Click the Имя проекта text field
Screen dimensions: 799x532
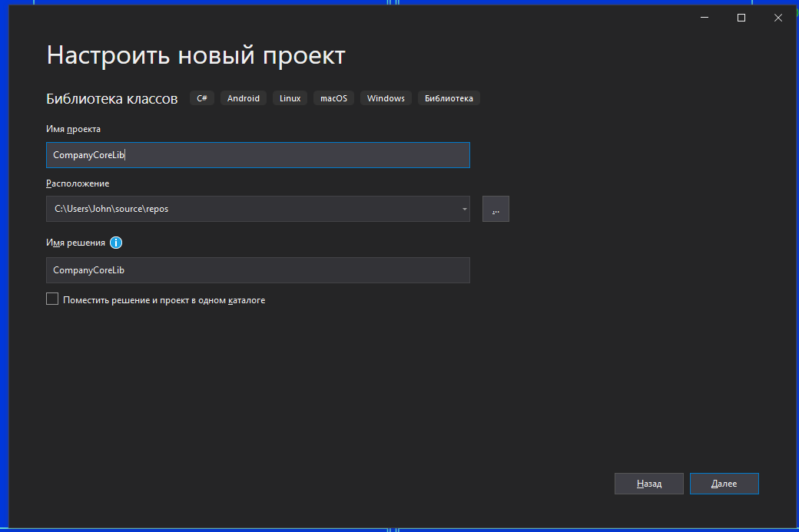click(x=257, y=155)
